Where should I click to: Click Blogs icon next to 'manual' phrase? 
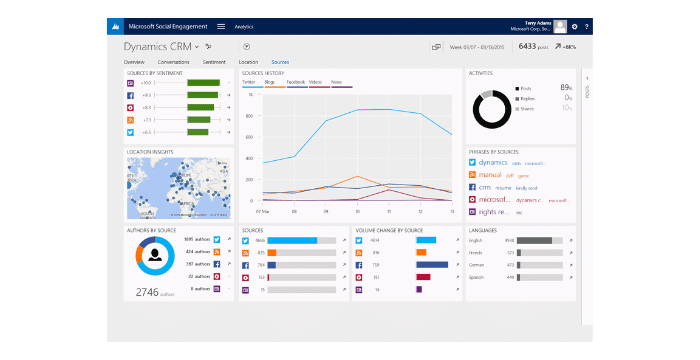click(x=472, y=175)
